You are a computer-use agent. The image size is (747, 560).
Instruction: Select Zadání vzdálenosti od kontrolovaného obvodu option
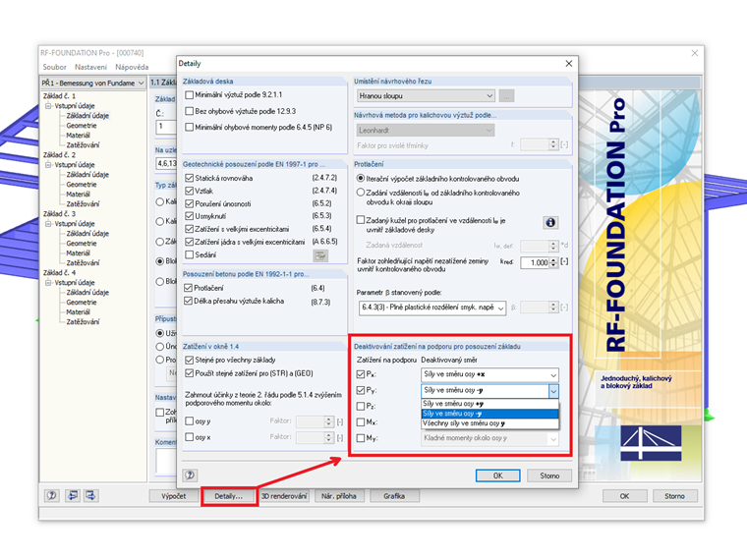(361, 193)
